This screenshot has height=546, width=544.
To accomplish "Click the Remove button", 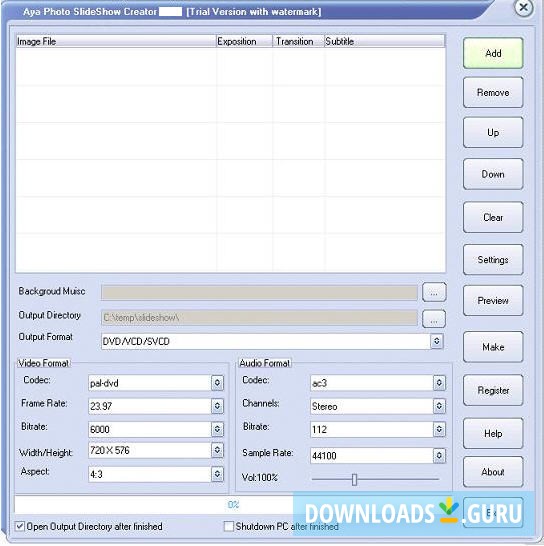I will pos(493,93).
